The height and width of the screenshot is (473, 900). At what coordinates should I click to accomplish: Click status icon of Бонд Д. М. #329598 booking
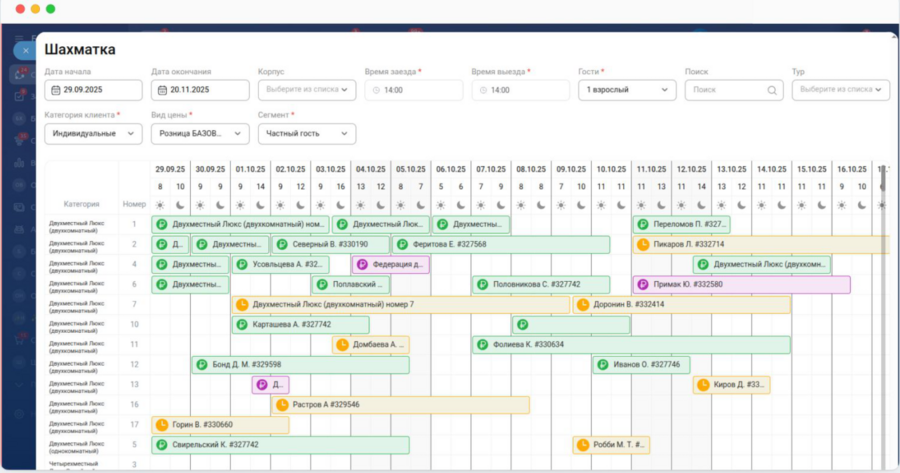(201, 365)
